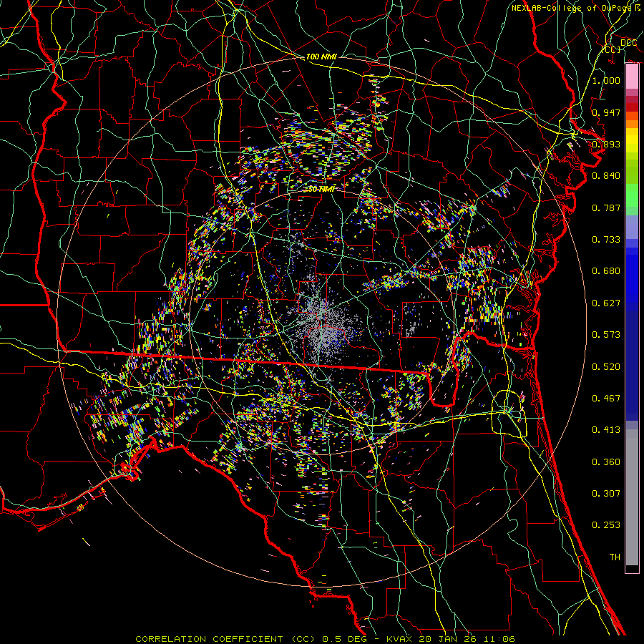Click the 0.253 legend value

click(x=606, y=525)
